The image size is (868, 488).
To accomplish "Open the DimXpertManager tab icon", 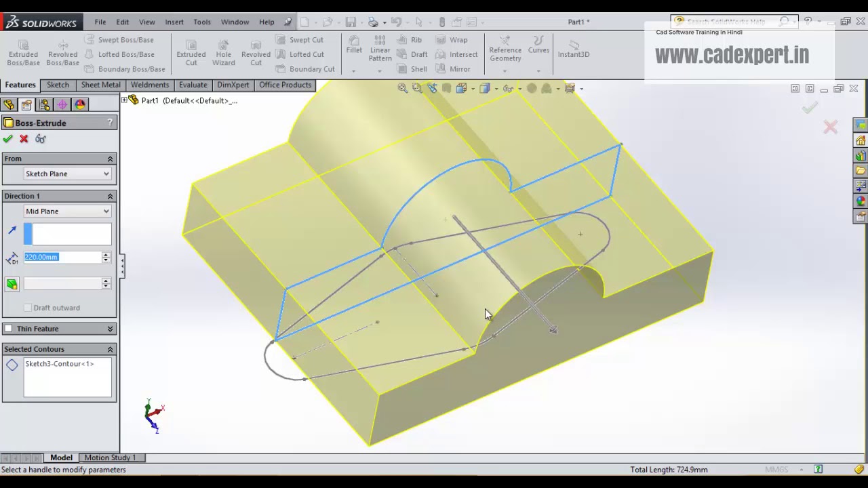I will pos(62,104).
